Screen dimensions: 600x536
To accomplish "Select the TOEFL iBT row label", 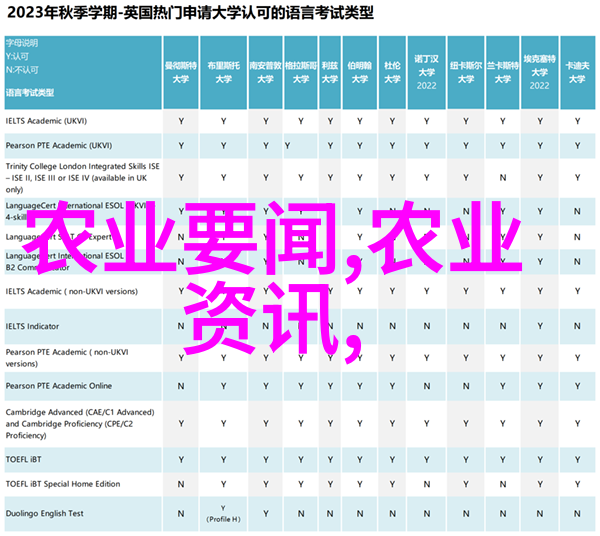I will point(23,459).
